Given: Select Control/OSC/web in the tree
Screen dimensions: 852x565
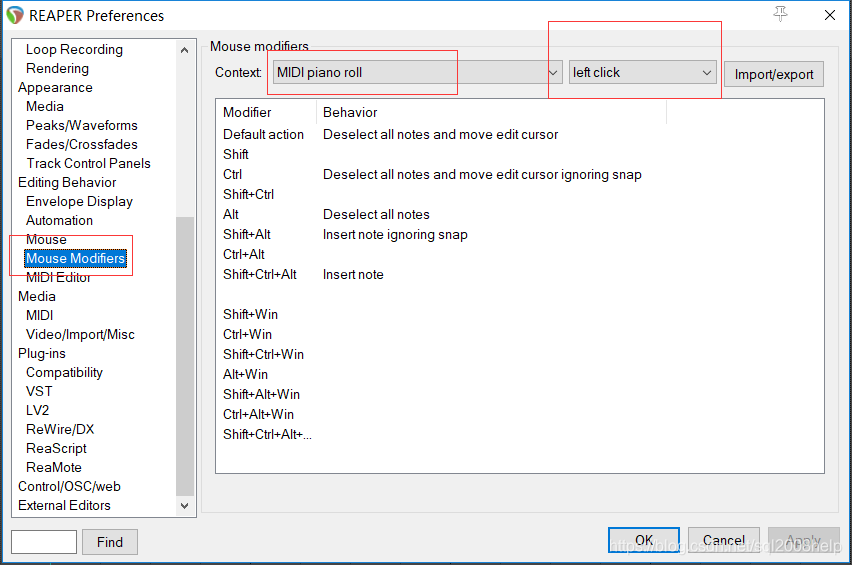Looking at the screenshot, I should click(x=69, y=487).
